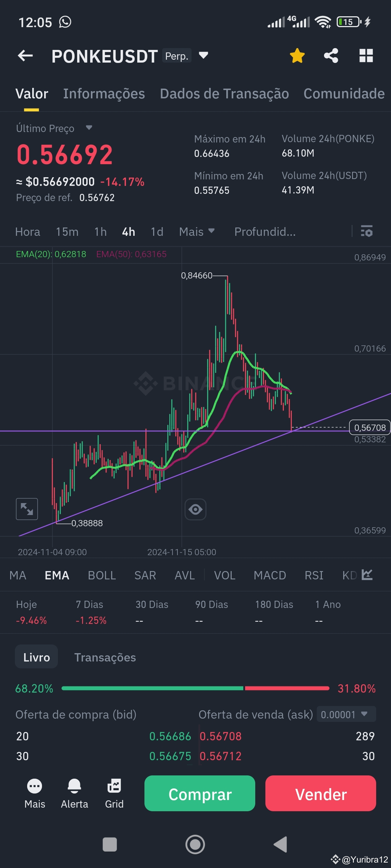Enable the SAR indicator
The width and height of the screenshot is (391, 868).
point(145,575)
